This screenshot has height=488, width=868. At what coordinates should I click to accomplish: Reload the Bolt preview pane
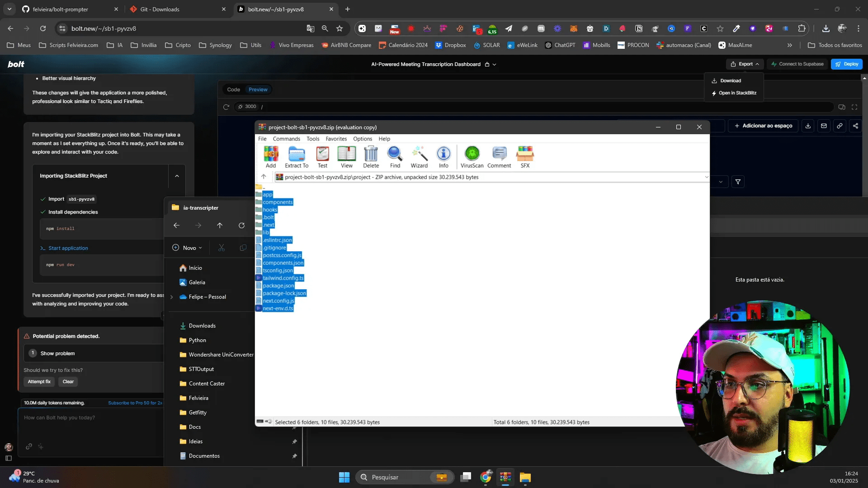226,107
